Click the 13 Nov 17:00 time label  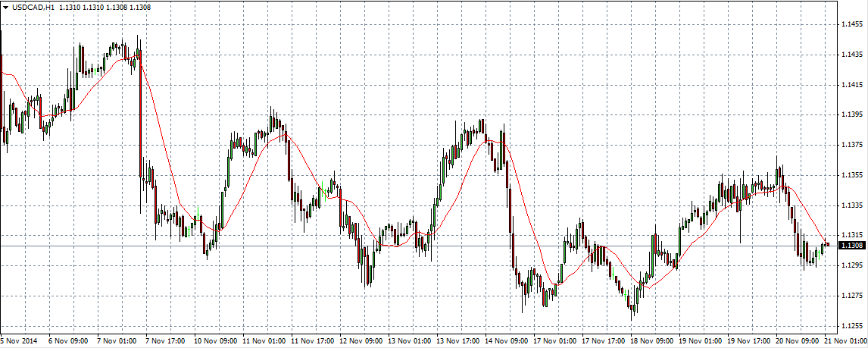point(457,341)
